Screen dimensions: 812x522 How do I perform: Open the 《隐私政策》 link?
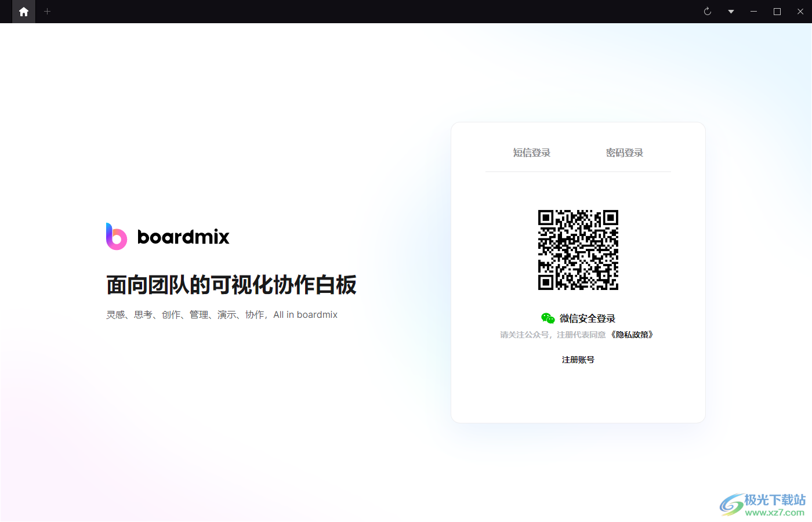click(632, 335)
